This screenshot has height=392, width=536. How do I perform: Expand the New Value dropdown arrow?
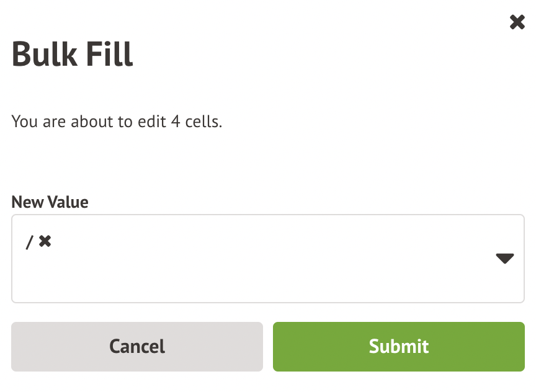click(505, 259)
